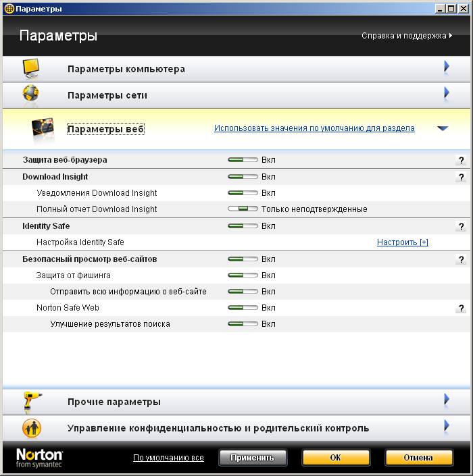Click Защита от фишинга label

coord(73,275)
